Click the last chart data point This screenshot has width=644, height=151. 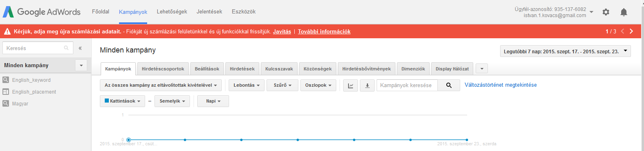click(x=467, y=140)
